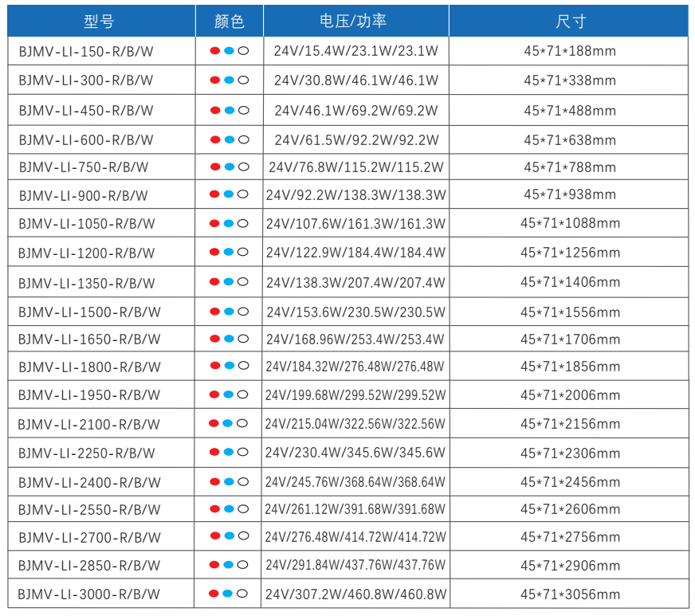This screenshot has width=695, height=616.
Task: Select model BJMV-LI-1650-R/B/W
Action: tap(89, 339)
